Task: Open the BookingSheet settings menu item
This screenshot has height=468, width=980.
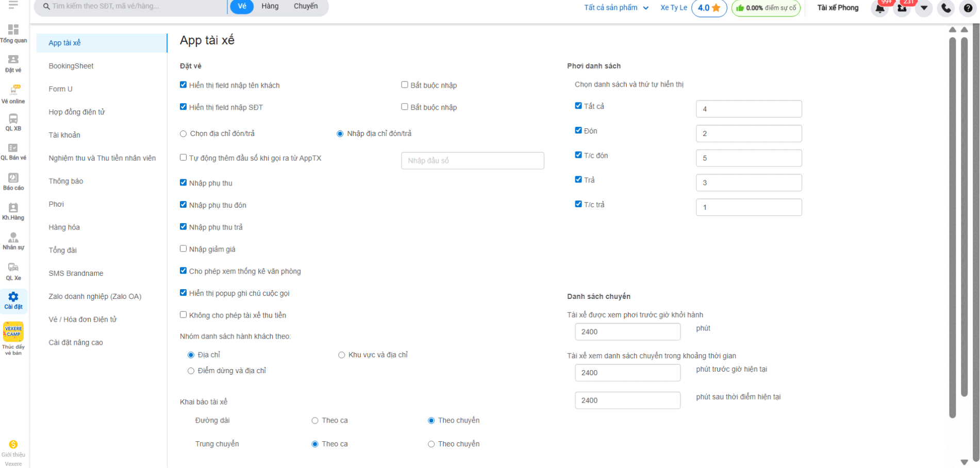Action: 71,66
